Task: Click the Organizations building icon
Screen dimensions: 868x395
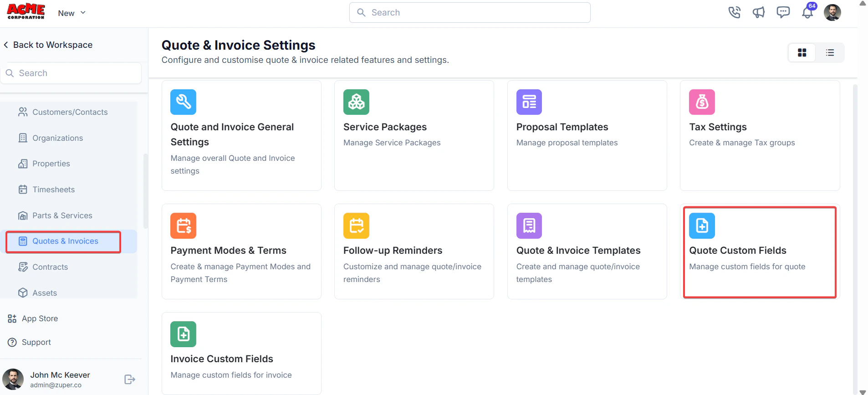Action: [x=23, y=138]
